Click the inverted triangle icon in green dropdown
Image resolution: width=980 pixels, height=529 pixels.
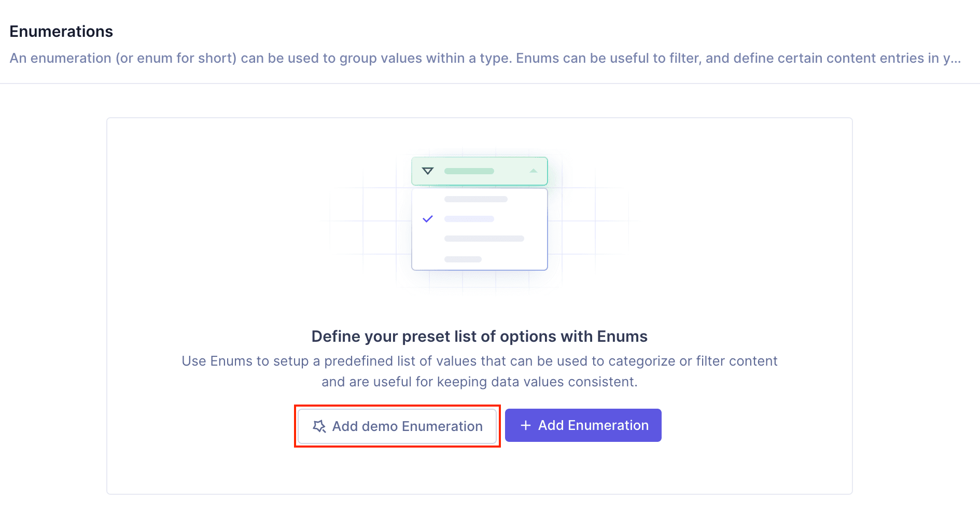pyautogui.click(x=428, y=171)
